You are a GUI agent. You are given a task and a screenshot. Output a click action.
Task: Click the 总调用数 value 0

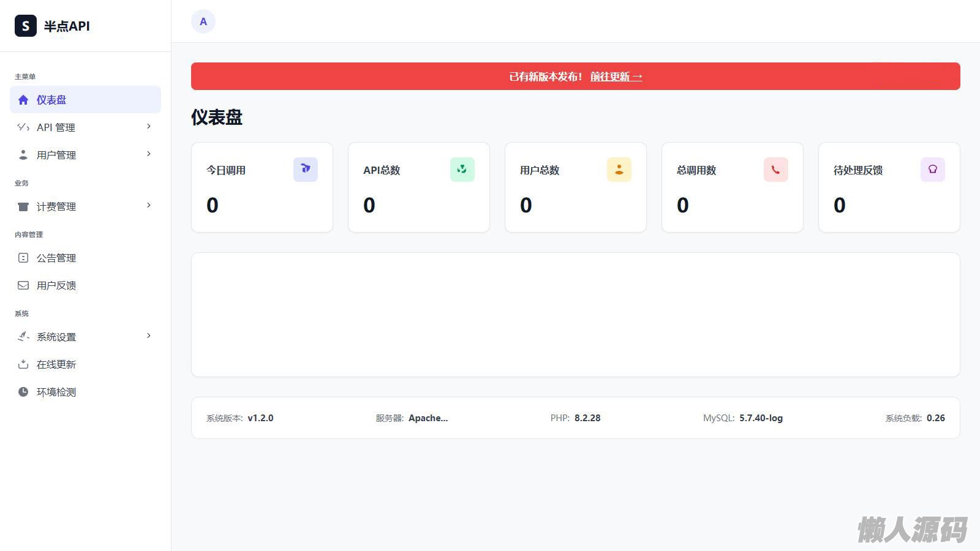tap(683, 205)
